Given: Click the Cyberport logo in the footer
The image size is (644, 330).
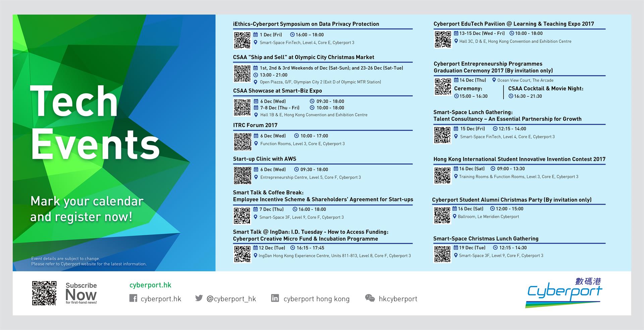Looking at the screenshot, I should click(565, 292).
